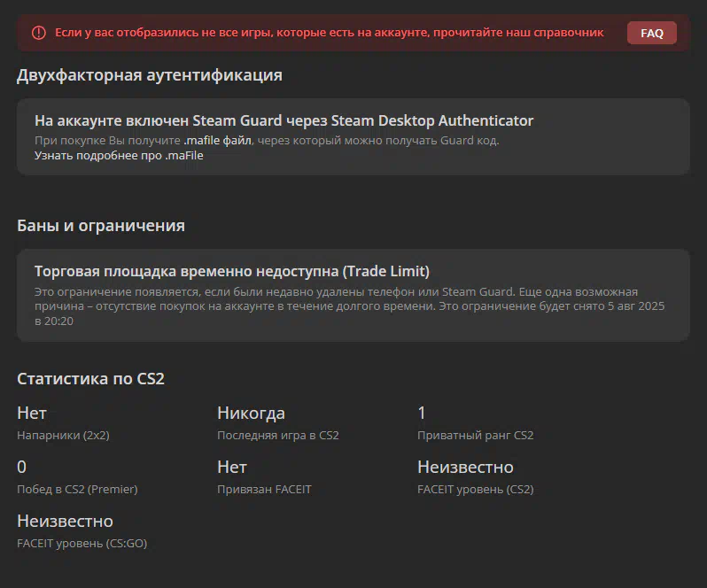Click the Steam Guard Desktop Authenticator card title

pyautogui.click(x=284, y=120)
